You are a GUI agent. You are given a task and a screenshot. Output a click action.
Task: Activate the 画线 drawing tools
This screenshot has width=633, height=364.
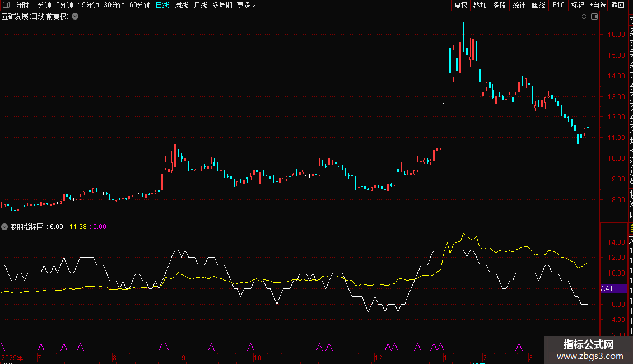point(538,5)
